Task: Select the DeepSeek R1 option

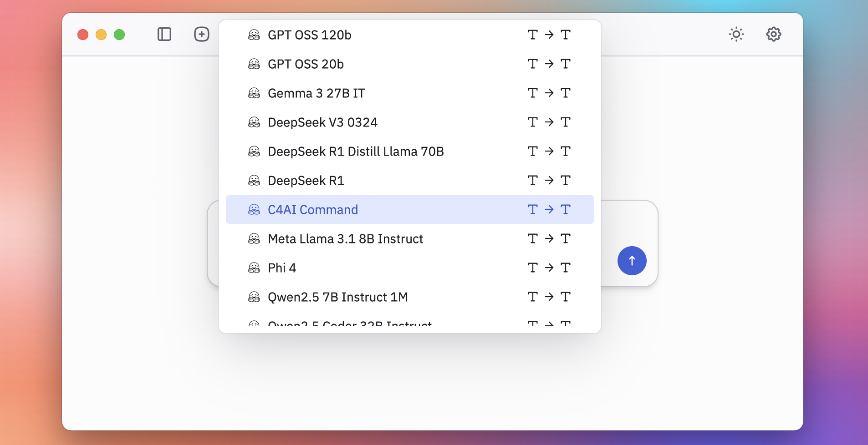Action: pyautogui.click(x=306, y=181)
